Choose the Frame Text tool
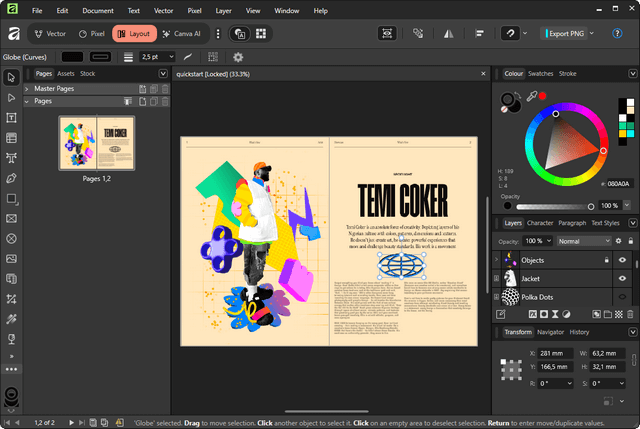The height and width of the screenshot is (429, 640). click(x=11, y=118)
